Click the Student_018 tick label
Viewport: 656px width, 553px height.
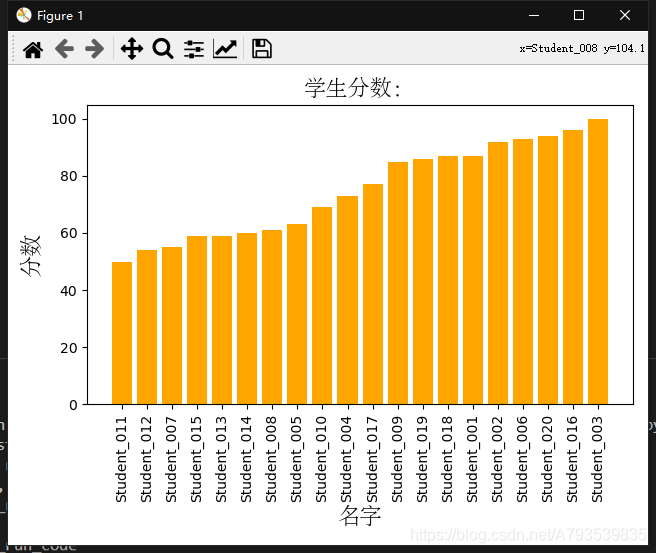point(447,459)
